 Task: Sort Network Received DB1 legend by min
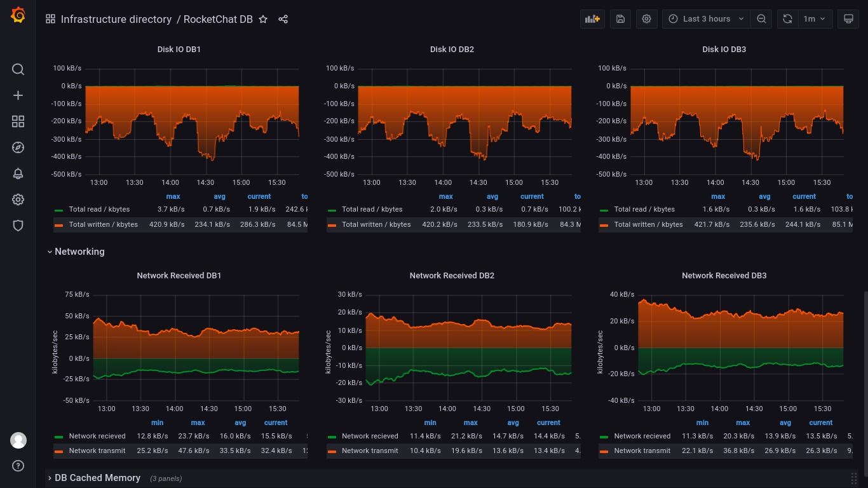(x=157, y=423)
